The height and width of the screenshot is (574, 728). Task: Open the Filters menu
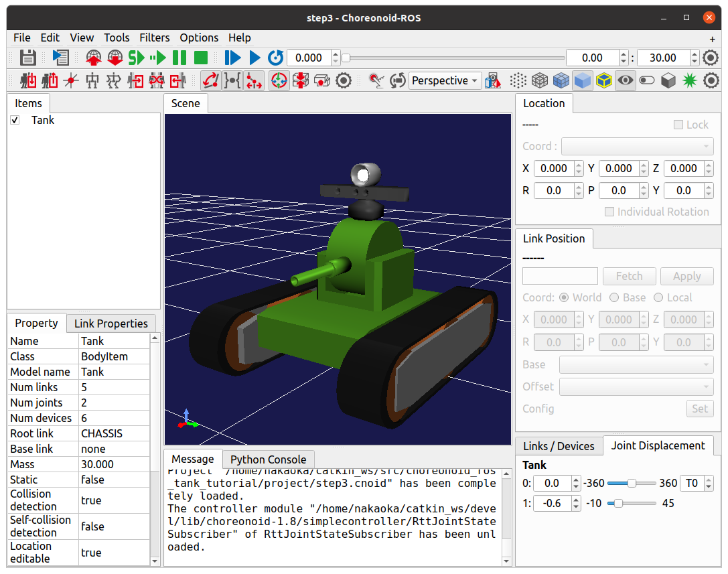click(x=154, y=38)
